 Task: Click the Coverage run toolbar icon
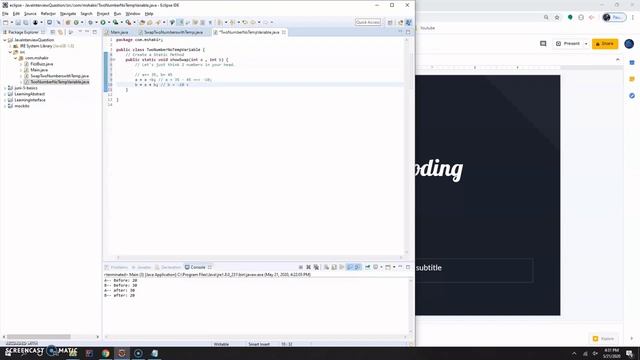(x=116, y=22)
